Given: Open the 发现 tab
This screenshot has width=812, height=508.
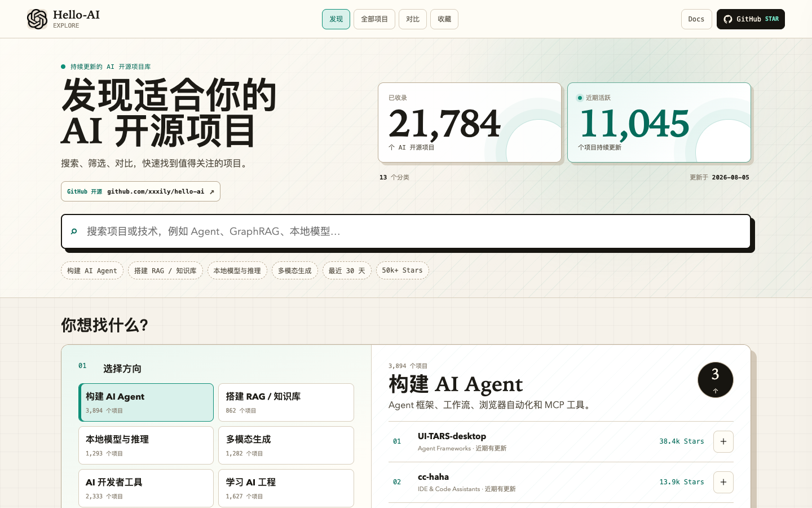Looking at the screenshot, I should pyautogui.click(x=336, y=19).
